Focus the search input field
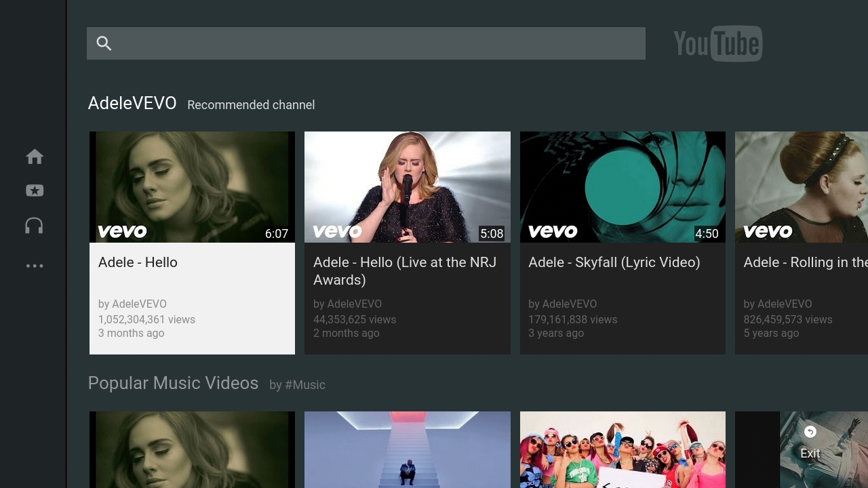This screenshot has width=868, height=488. coord(366,43)
